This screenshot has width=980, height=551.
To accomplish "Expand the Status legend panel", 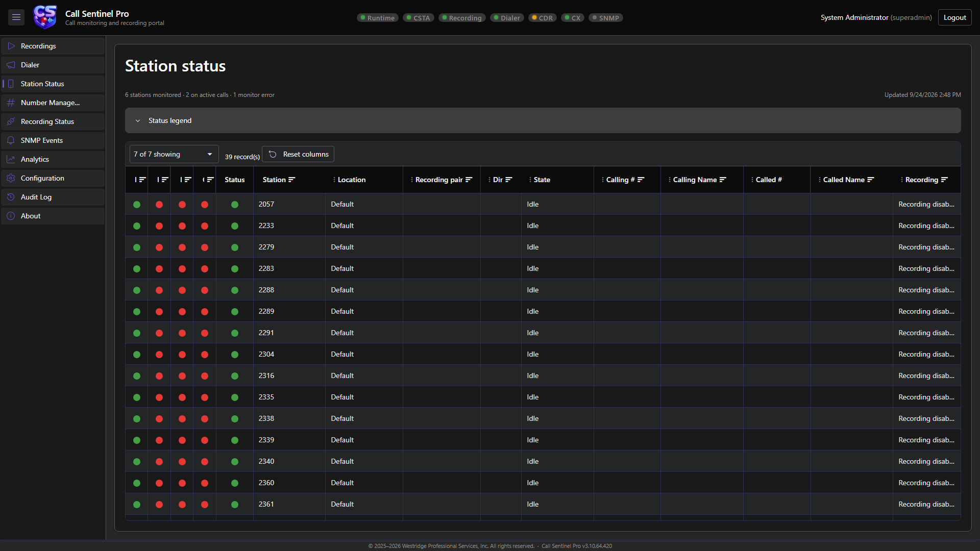I will 543,120.
